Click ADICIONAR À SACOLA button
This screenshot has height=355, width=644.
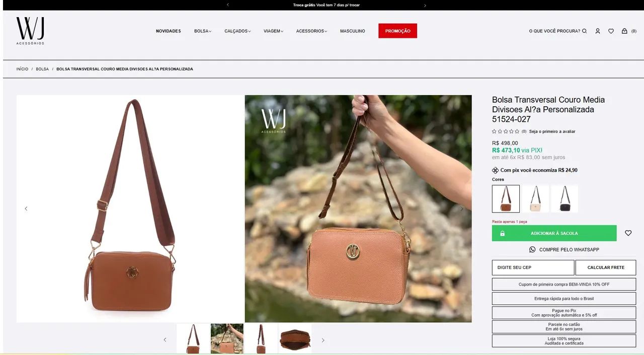[x=554, y=233]
